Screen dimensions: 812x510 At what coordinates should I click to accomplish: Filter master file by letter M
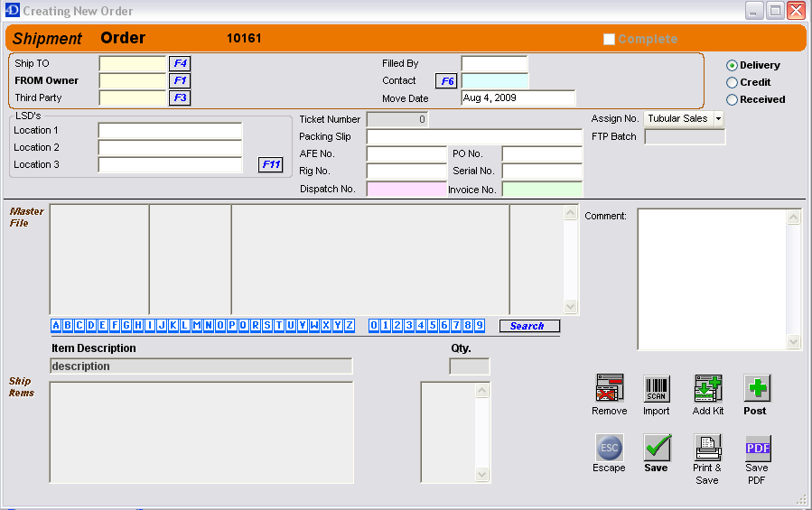tap(197, 326)
